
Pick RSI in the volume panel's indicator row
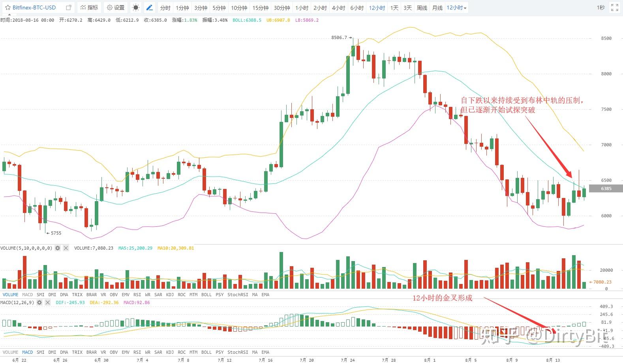137,295
